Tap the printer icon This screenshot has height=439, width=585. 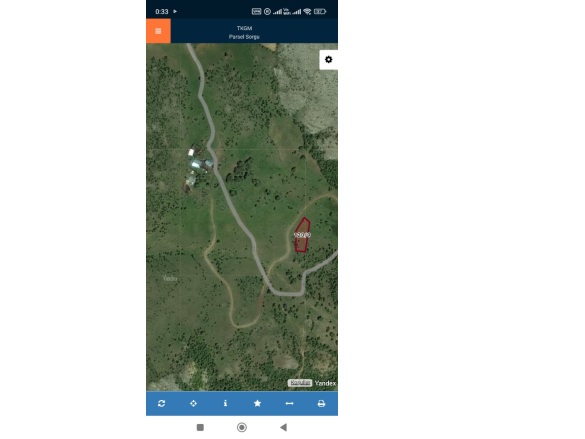pyautogui.click(x=321, y=403)
